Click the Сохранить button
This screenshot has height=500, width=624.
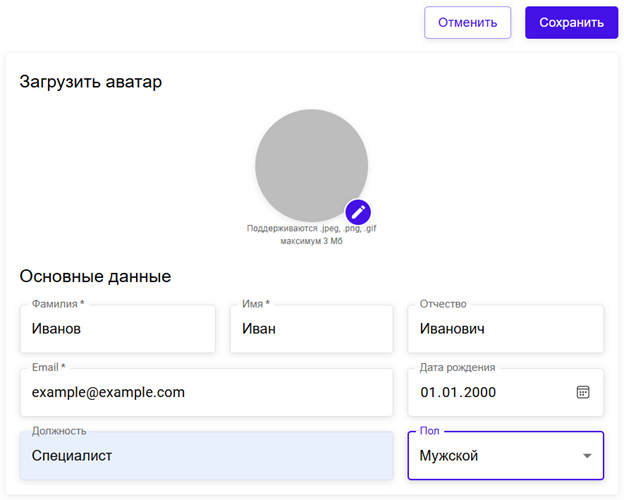(x=571, y=23)
